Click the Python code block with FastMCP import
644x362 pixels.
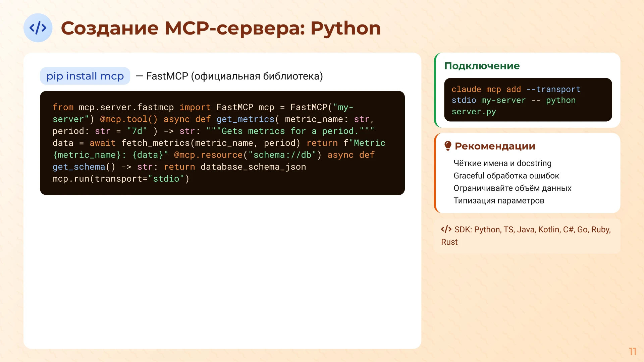222,143
